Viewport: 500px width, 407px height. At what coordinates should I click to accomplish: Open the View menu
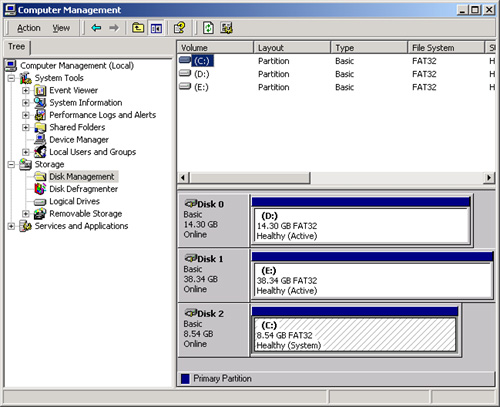[x=61, y=28]
